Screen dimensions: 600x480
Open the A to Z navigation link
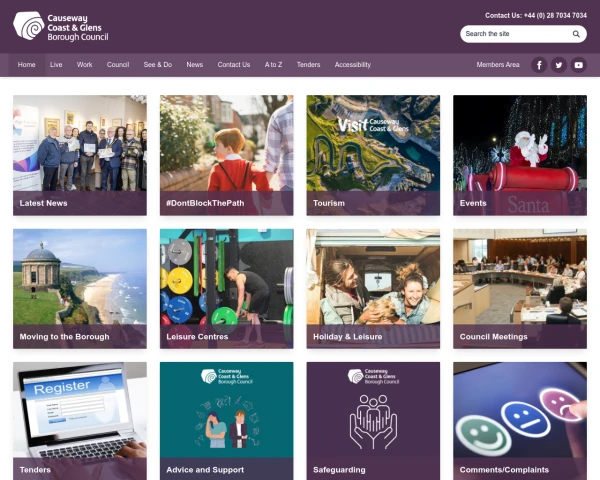coord(273,65)
